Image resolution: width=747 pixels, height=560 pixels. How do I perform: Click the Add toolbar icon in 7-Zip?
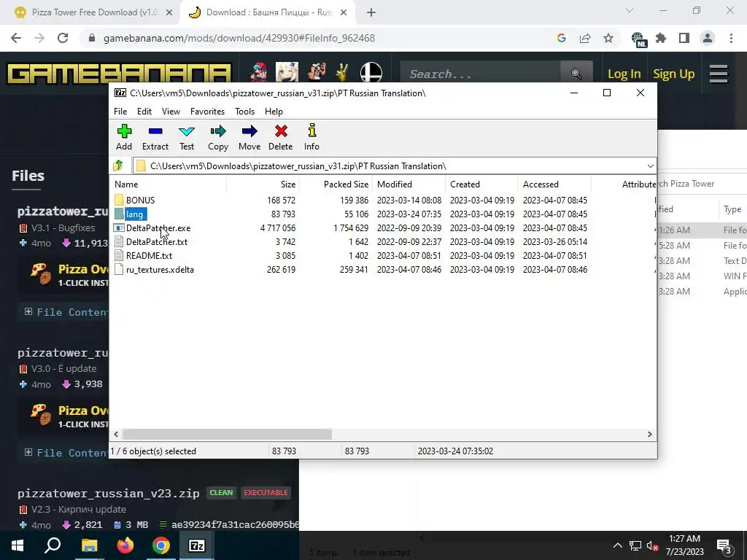click(x=124, y=137)
